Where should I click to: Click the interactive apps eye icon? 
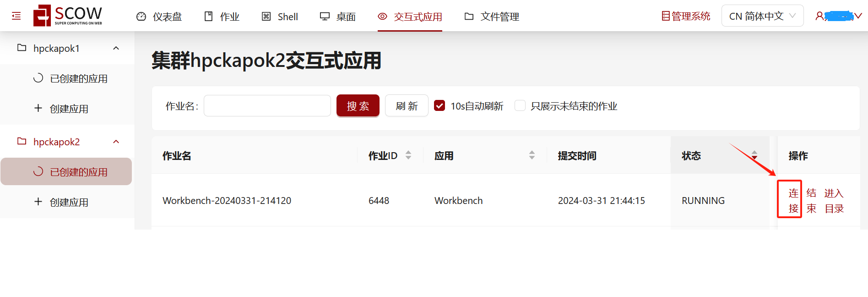[382, 16]
